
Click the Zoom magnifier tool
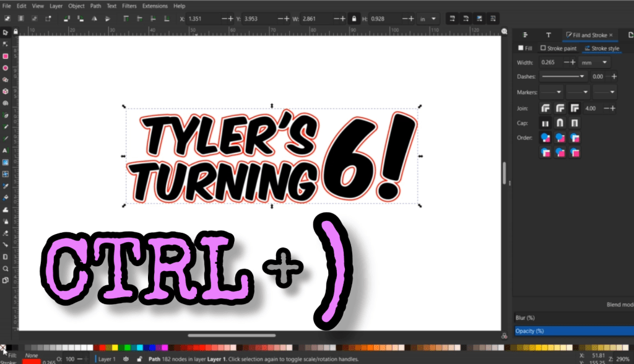click(5, 269)
